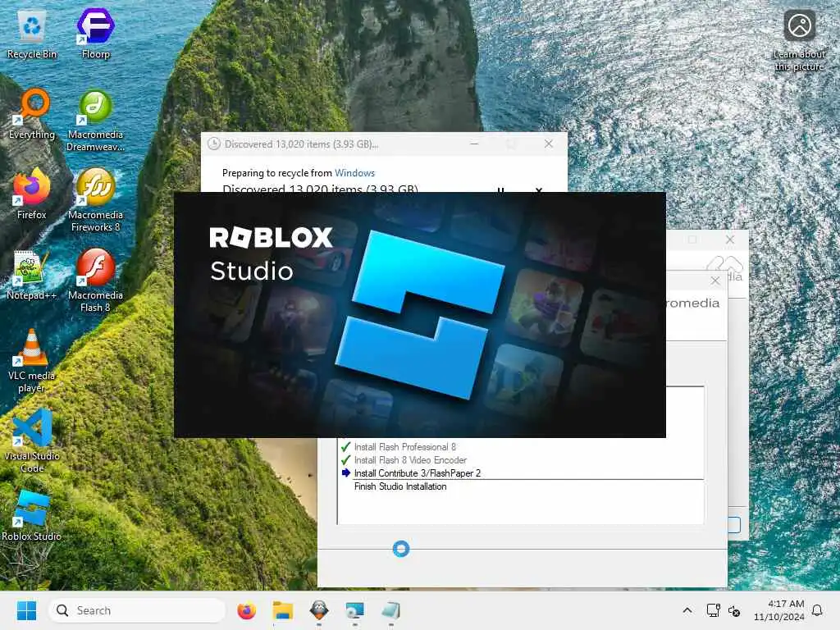The height and width of the screenshot is (630, 840).
Task: Open the Macromedia Dreamweaver desktop shortcut
Action: pyautogui.click(x=95, y=120)
